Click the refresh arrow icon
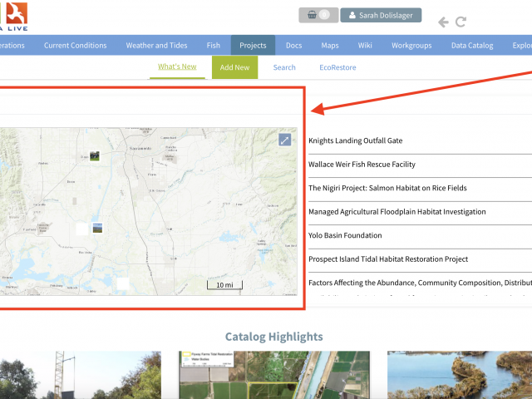Image resolution: width=532 pixels, height=399 pixels. pyautogui.click(x=461, y=22)
